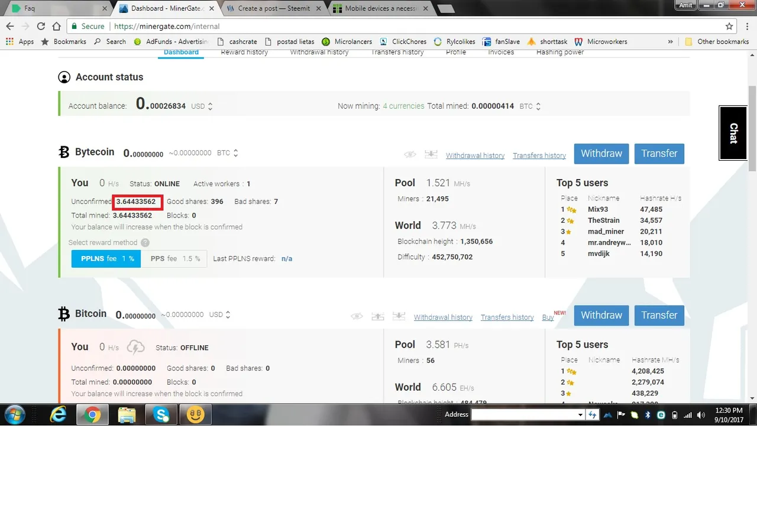
Task: Switch to Mobile devices a necessity tab
Action: (x=383, y=8)
